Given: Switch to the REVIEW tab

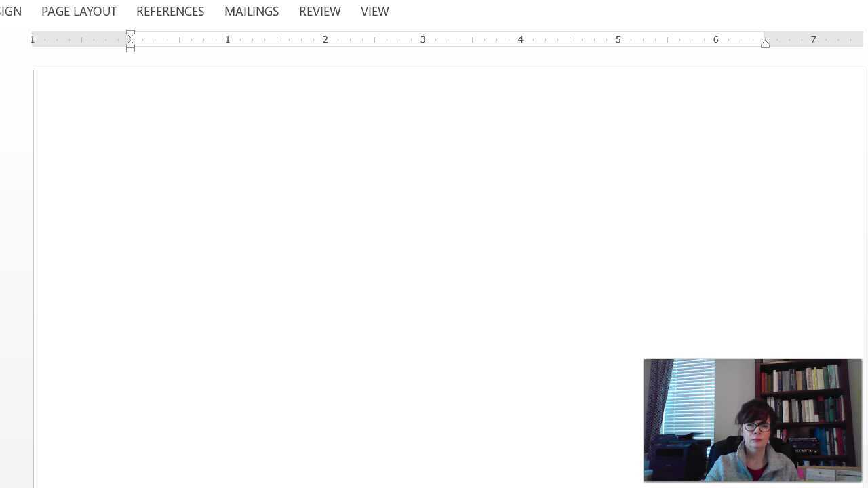Looking at the screenshot, I should click(319, 11).
